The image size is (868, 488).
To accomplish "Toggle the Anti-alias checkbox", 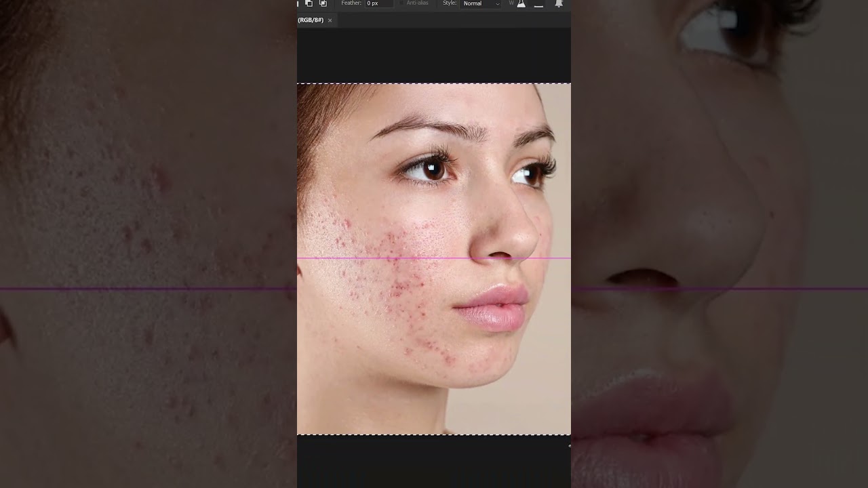I will [402, 3].
